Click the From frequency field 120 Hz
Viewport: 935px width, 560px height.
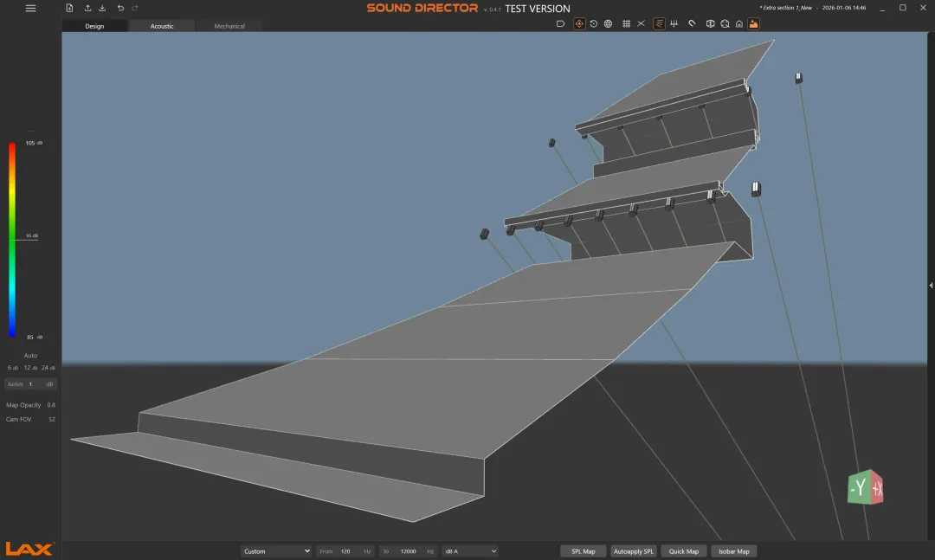(x=345, y=551)
